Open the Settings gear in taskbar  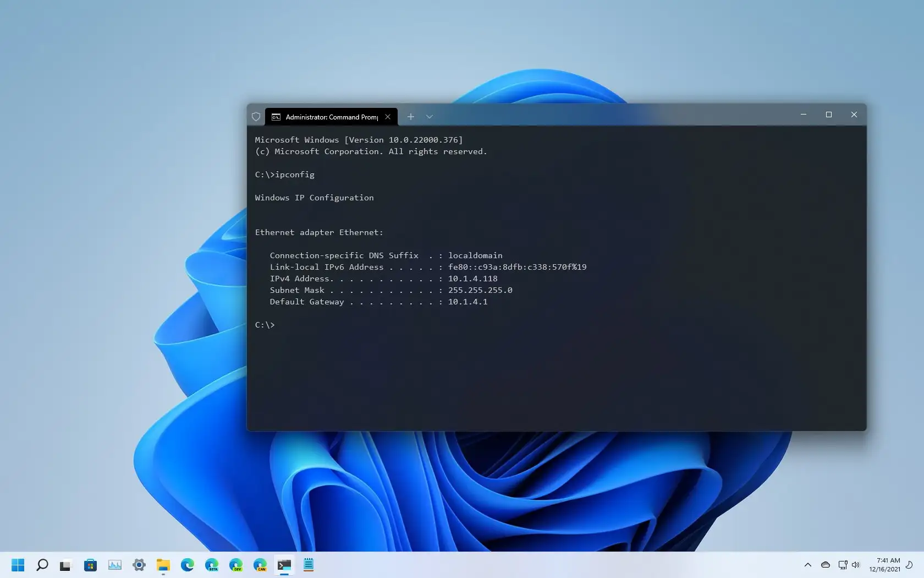(x=139, y=565)
